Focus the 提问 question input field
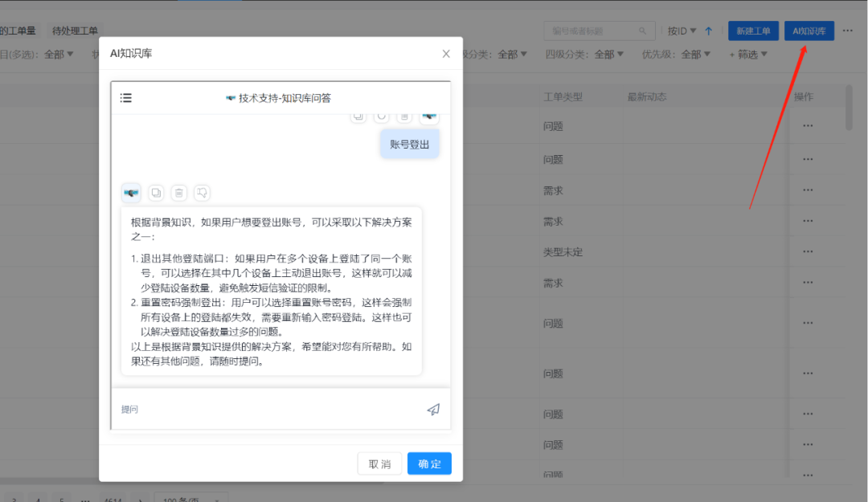868x502 pixels. [268, 409]
